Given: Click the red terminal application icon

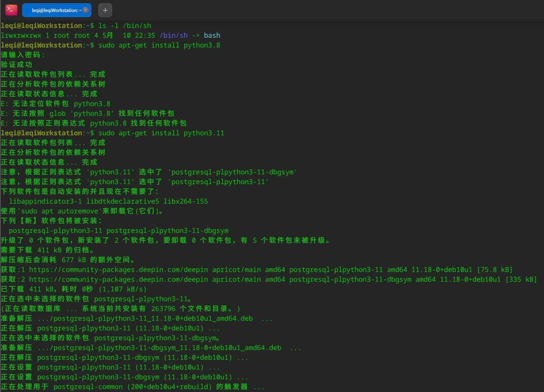Looking at the screenshot, I should 11,10.
